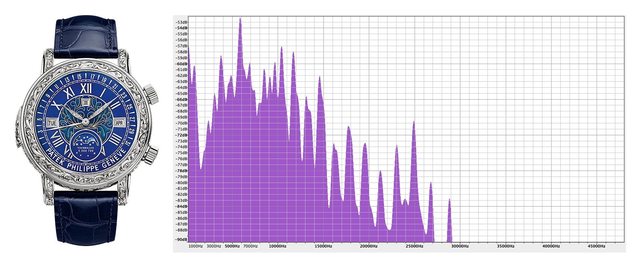The width and height of the screenshot is (644, 268).
Task: Click the XII numeral on the watch dial
Action: pyautogui.click(x=86, y=88)
